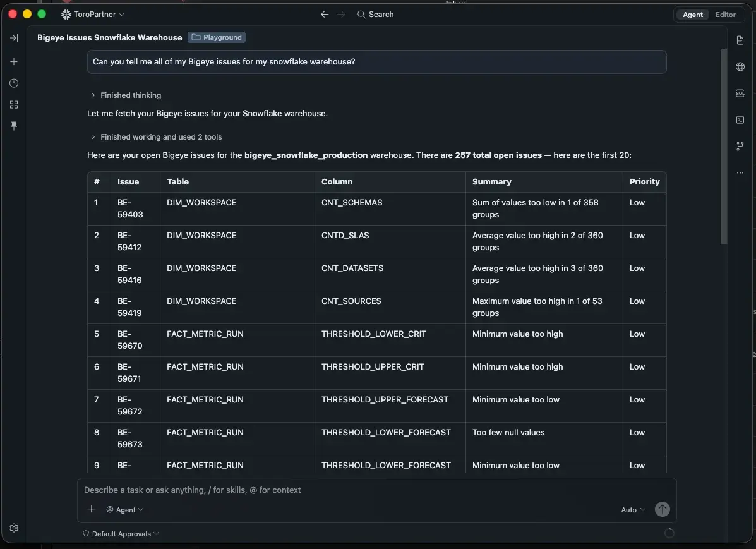
Task: Switch to Editor mode
Action: click(725, 15)
